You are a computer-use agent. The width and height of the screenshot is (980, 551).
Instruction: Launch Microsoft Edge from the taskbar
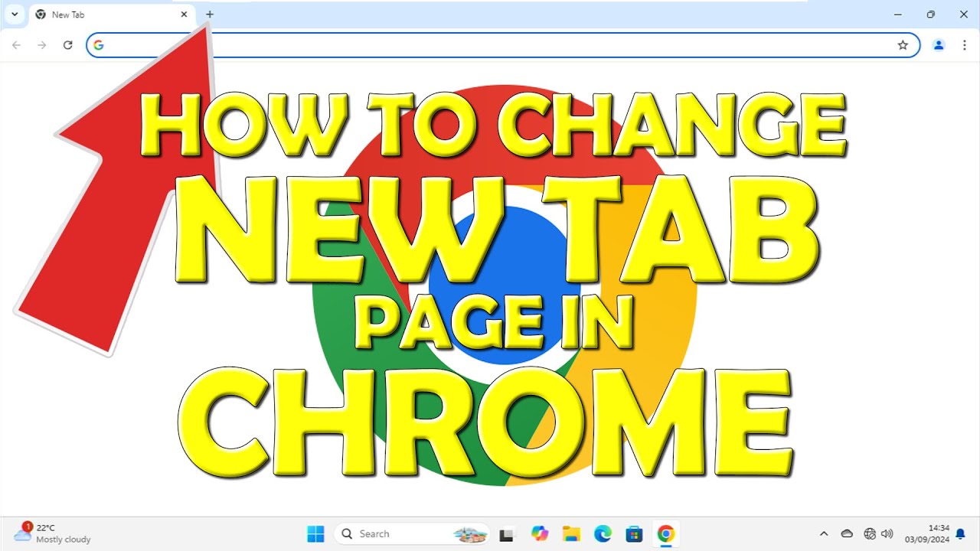tap(603, 533)
